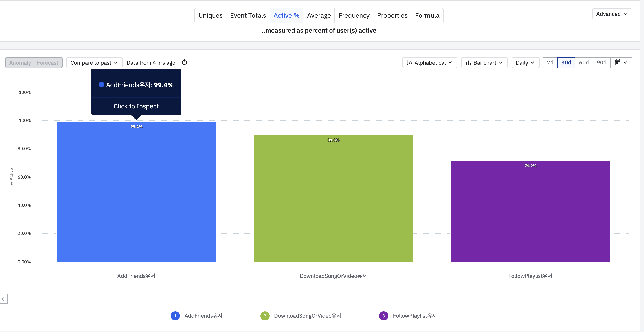Open the Advanced options dropdown
The image size is (644, 332).
pyautogui.click(x=612, y=14)
